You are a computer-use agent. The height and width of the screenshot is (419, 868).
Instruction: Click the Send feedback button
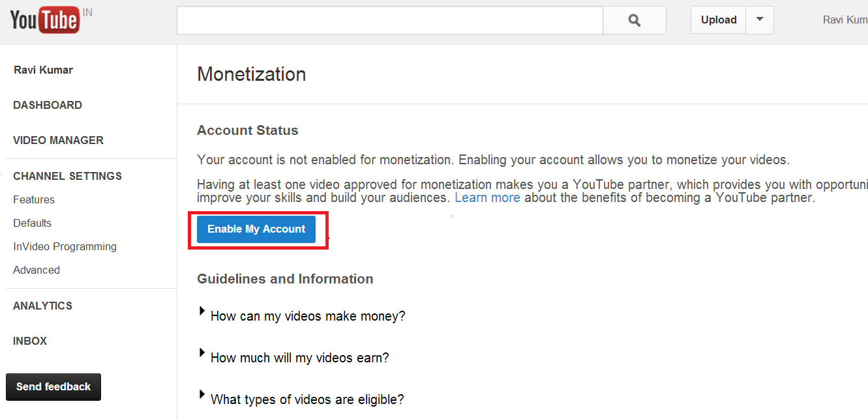coord(53,387)
